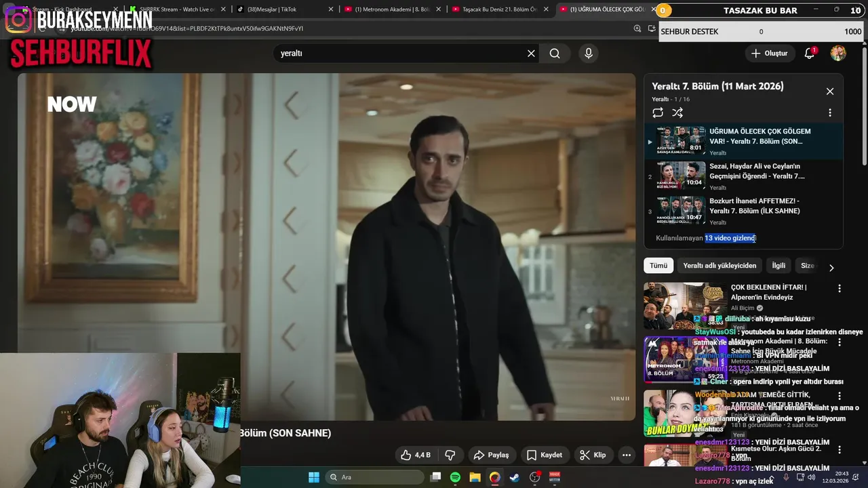Open Steam from taskbar

[515, 477]
